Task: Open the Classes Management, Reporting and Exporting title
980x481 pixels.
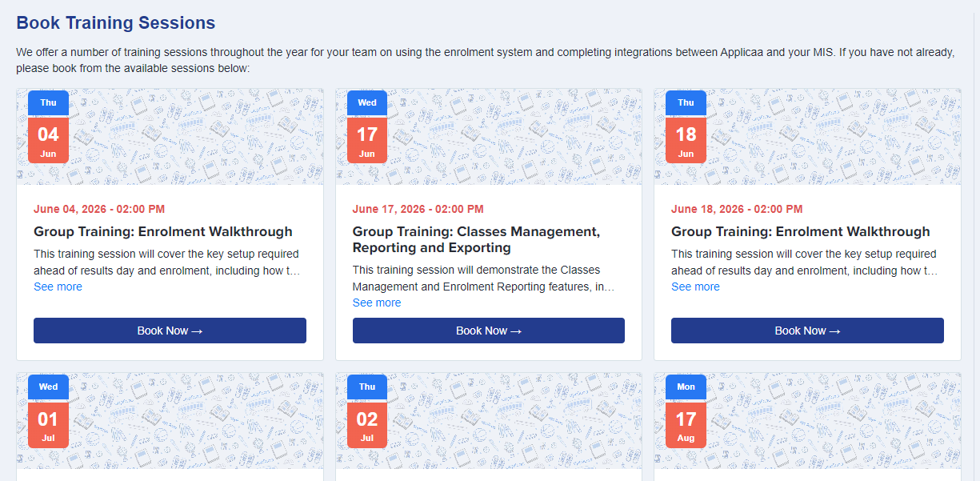Action: pyautogui.click(x=476, y=239)
